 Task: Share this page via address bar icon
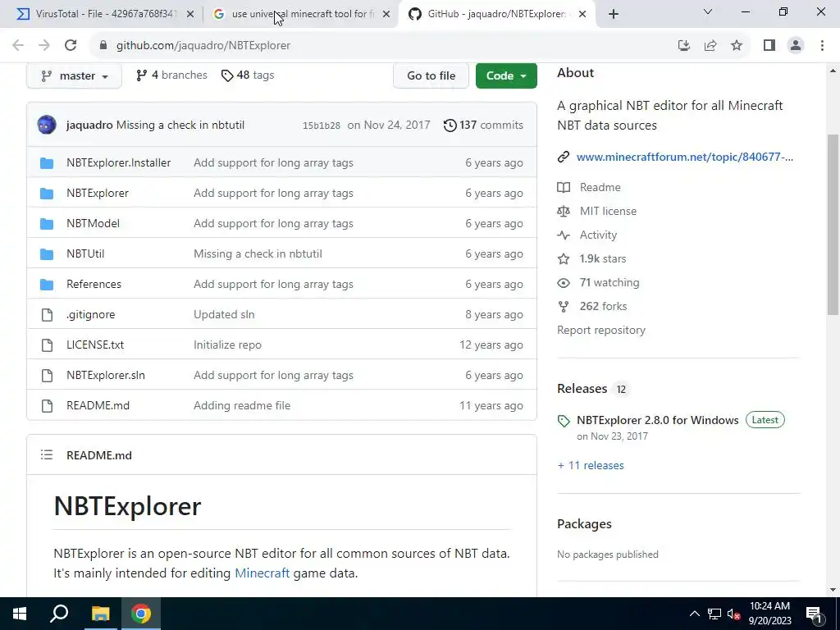click(710, 46)
